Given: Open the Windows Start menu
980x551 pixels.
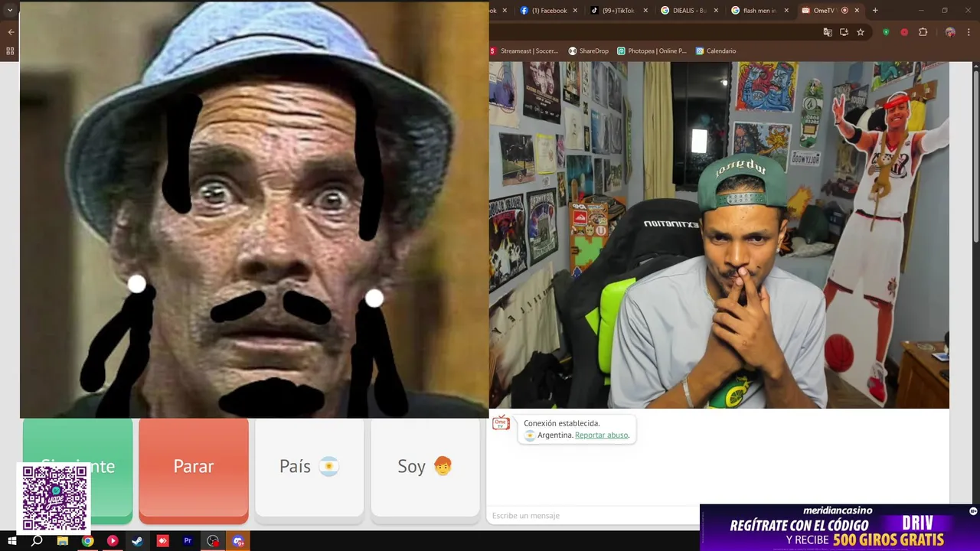Looking at the screenshot, I should click(11, 541).
